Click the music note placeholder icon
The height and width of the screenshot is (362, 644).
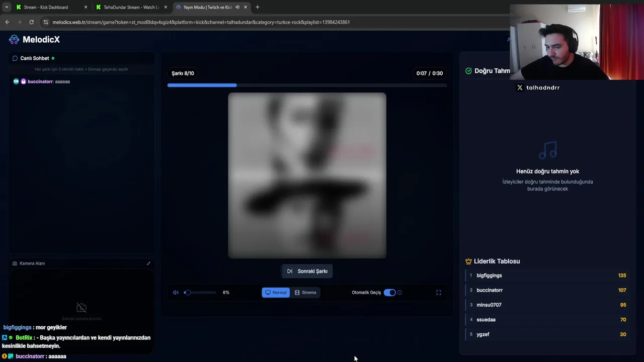pos(547,150)
